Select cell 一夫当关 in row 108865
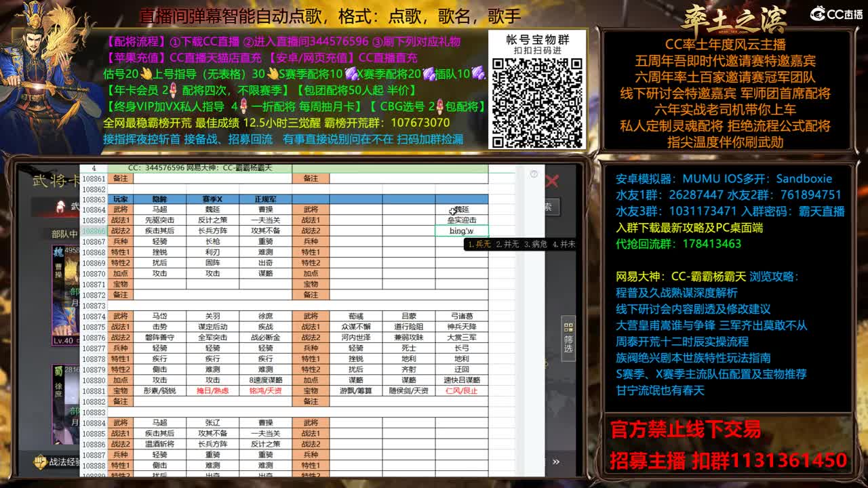 265,220
